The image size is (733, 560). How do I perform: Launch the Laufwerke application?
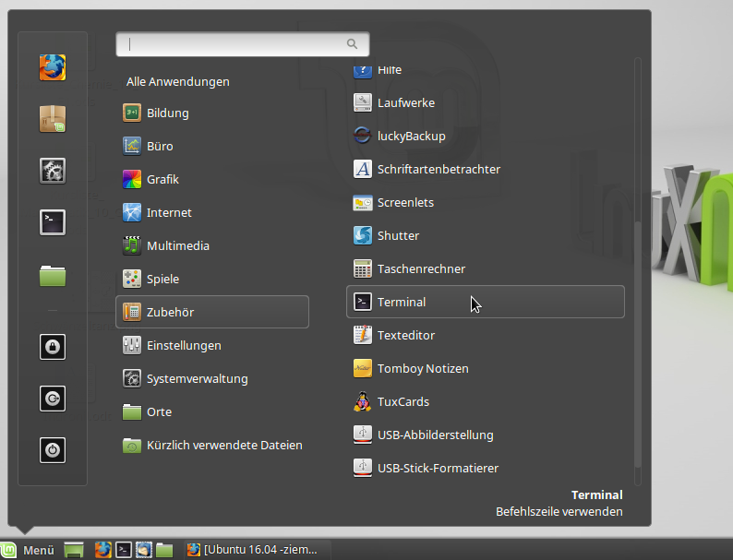[486, 102]
